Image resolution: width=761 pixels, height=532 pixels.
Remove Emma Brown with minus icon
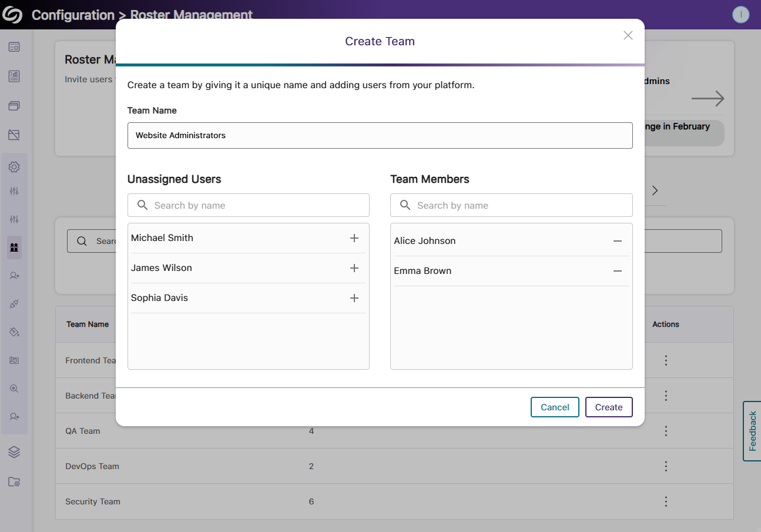[x=617, y=271]
